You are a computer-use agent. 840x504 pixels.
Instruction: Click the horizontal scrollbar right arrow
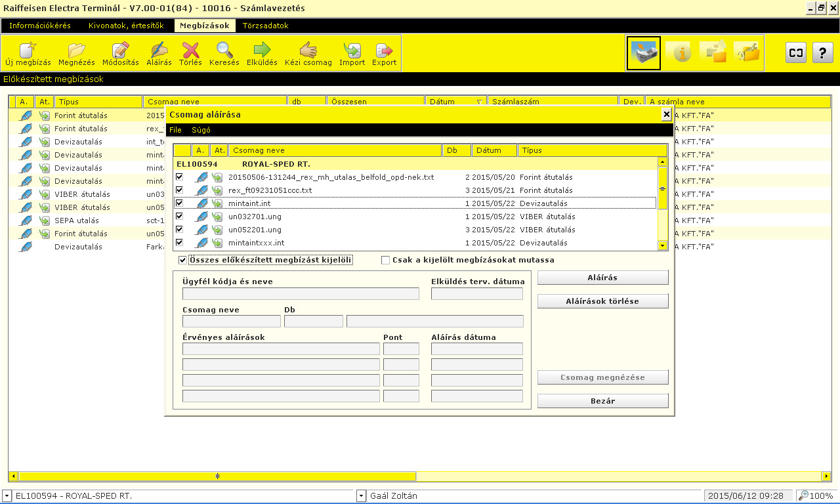(x=826, y=476)
